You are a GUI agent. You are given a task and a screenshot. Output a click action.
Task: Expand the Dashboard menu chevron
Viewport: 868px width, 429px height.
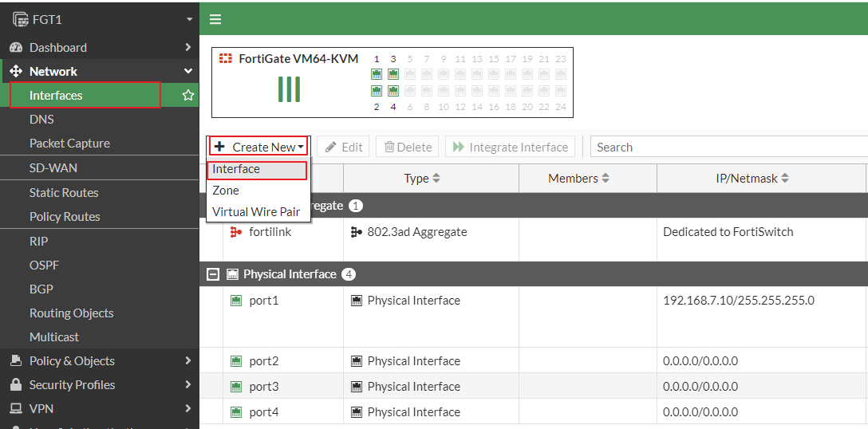click(188, 48)
